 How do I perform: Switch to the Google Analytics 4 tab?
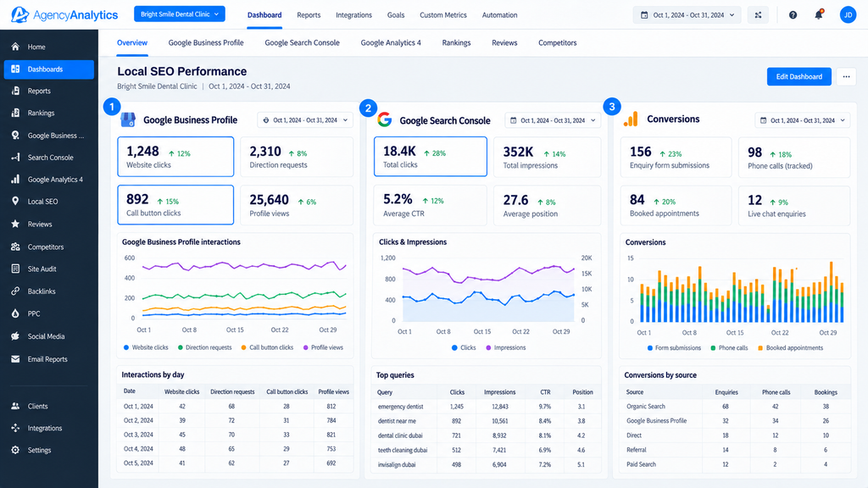pos(391,42)
